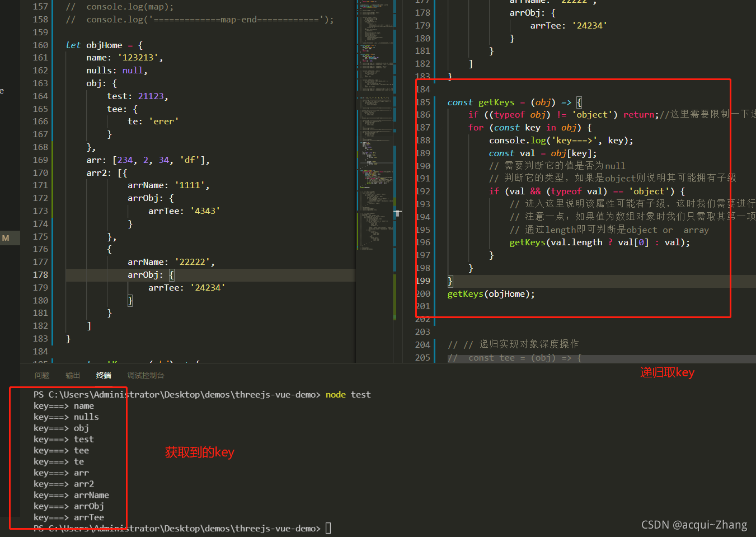
Task: Click terminal output 'key===> arrTee'
Action: [69, 518]
